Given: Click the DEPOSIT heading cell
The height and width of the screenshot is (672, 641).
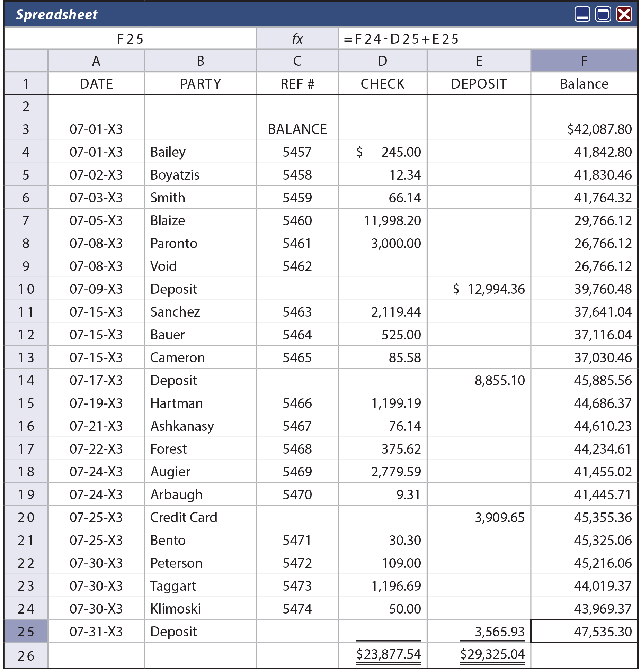Looking at the screenshot, I should [479, 83].
